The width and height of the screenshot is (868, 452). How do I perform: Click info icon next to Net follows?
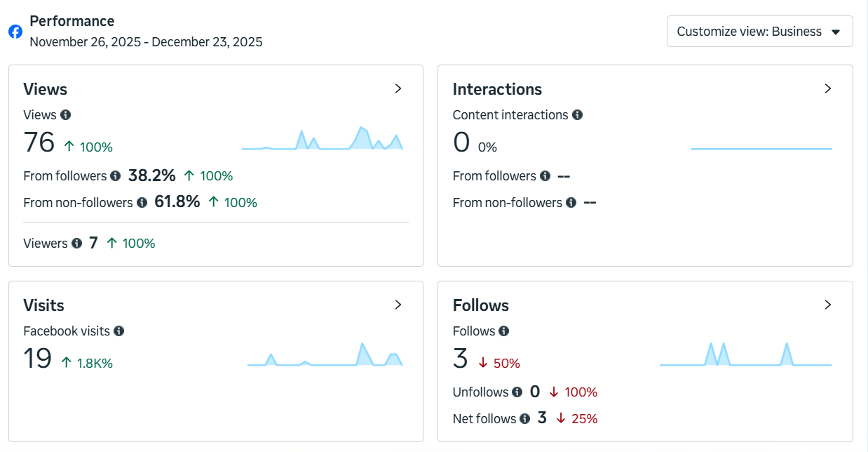point(525,418)
